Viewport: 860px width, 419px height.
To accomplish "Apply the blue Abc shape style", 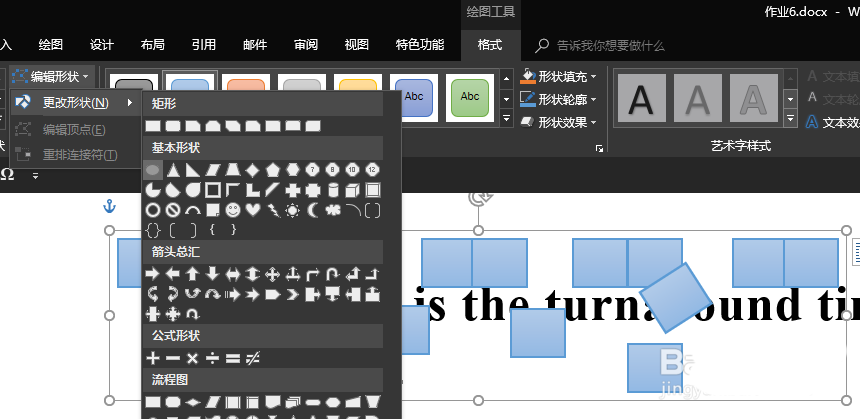I will point(414,98).
